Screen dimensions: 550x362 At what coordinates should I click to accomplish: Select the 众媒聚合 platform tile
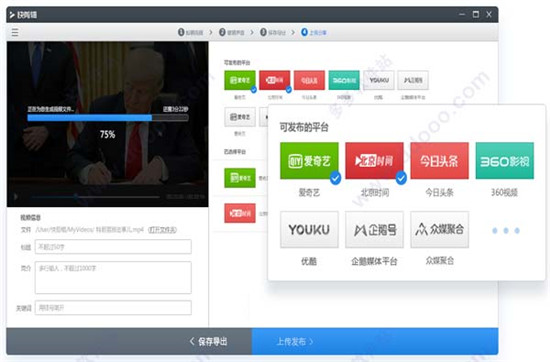(440, 229)
